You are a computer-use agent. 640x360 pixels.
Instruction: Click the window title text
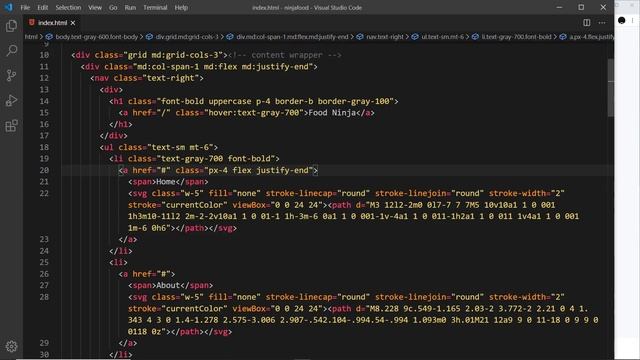307,7
